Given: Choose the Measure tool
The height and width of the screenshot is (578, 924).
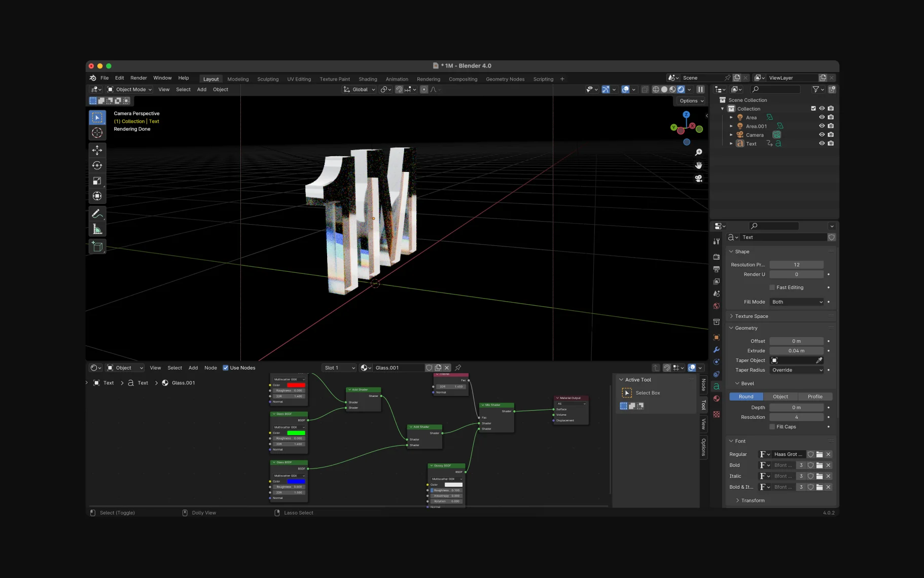Looking at the screenshot, I should pyautogui.click(x=97, y=230).
